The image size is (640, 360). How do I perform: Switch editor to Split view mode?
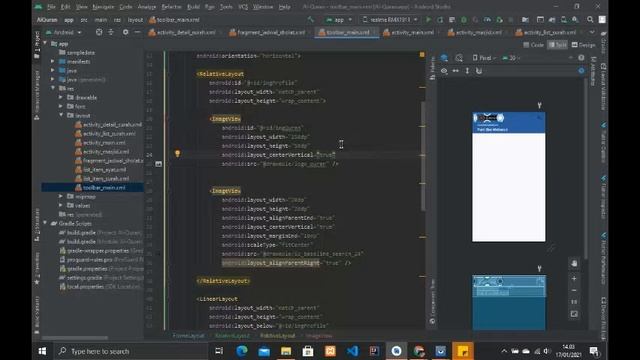point(558,45)
